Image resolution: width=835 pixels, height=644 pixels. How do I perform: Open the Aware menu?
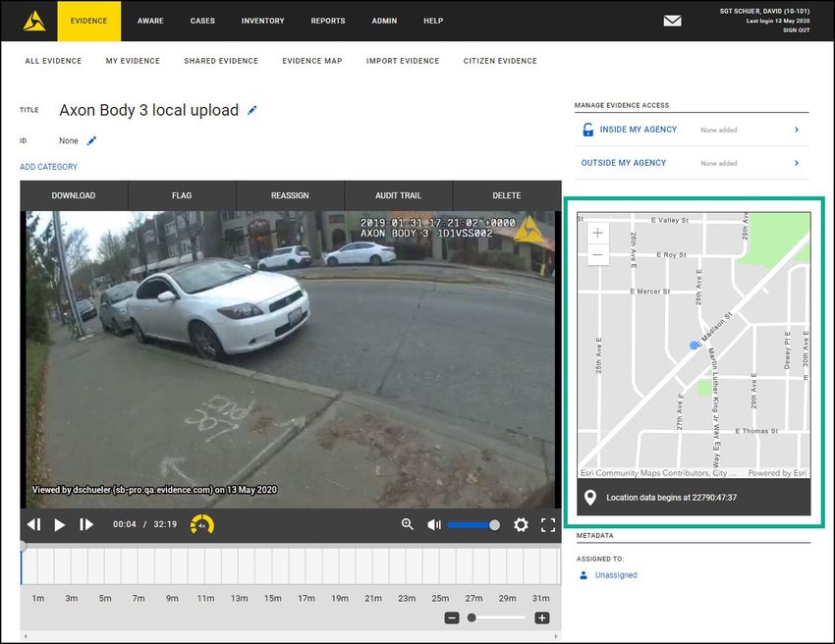[150, 21]
